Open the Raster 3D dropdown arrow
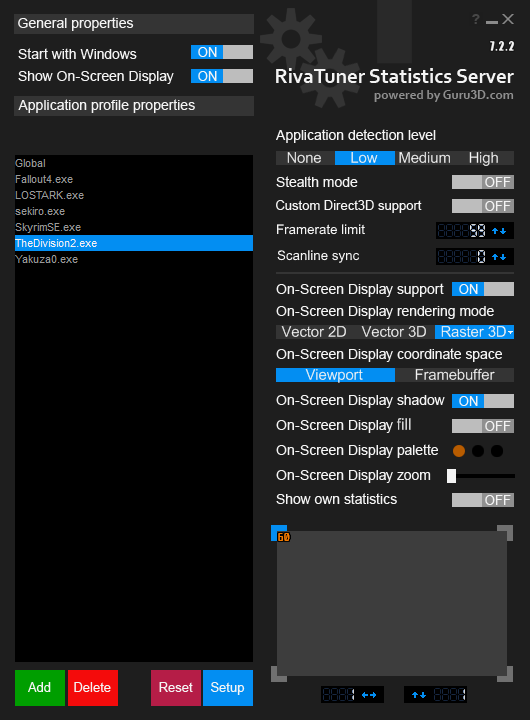This screenshot has width=530, height=720. tap(510, 332)
